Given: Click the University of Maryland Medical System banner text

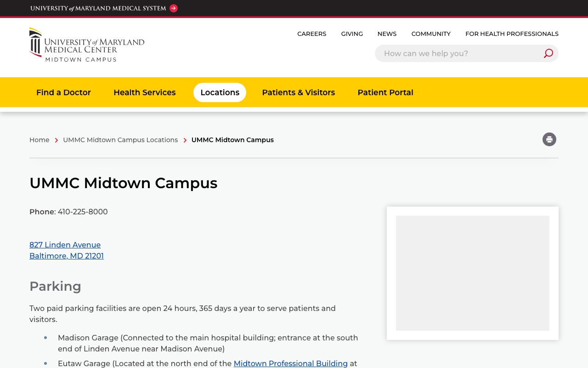Looking at the screenshot, I should tap(98, 8).
